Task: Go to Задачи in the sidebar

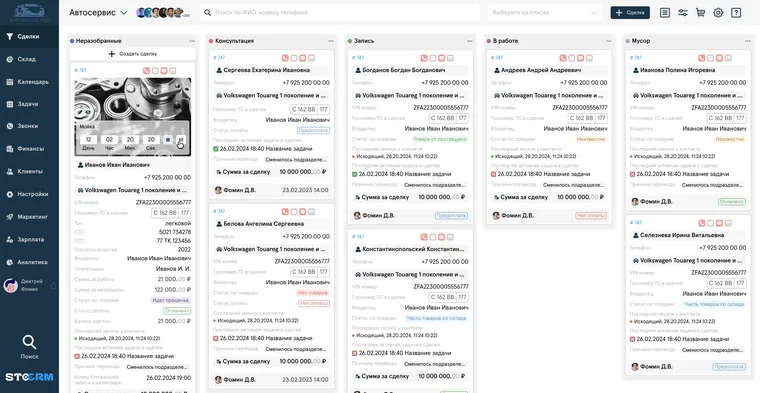Action: [29, 104]
